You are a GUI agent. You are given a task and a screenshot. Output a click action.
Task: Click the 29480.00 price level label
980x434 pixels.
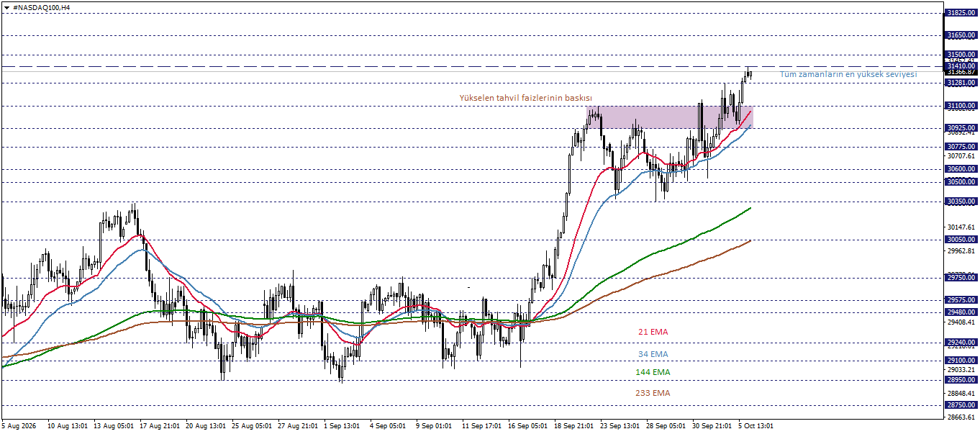tap(961, 312)
